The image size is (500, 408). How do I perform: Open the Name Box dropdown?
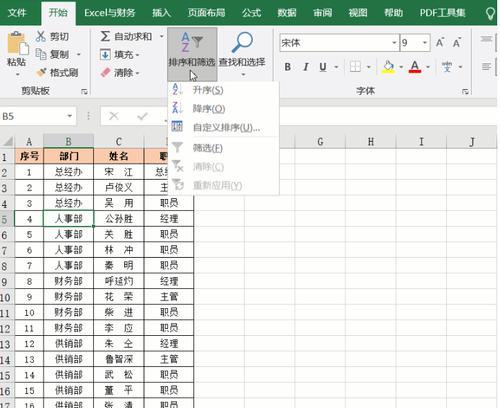pyautogui.click(x=70, y=116)
